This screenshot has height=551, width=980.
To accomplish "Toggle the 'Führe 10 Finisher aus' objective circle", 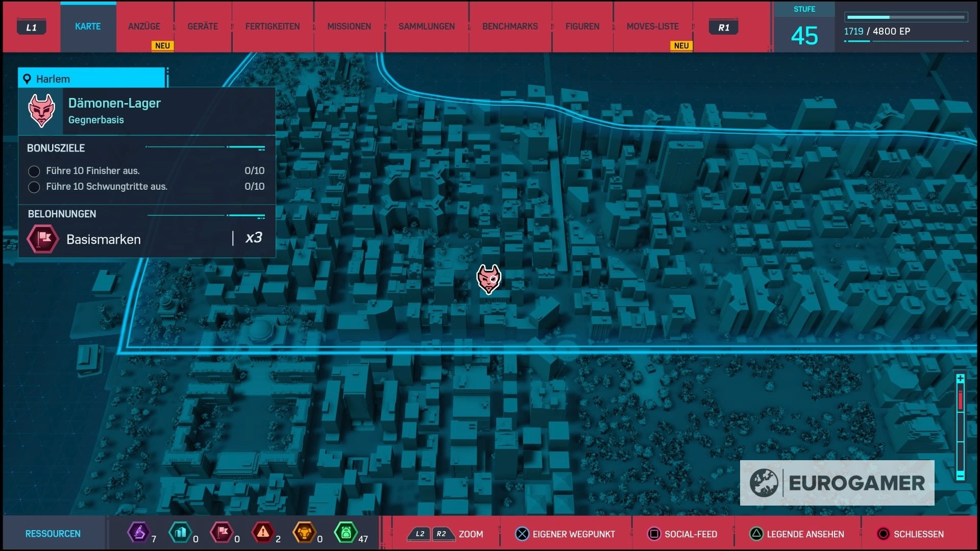I will [34, 171].
